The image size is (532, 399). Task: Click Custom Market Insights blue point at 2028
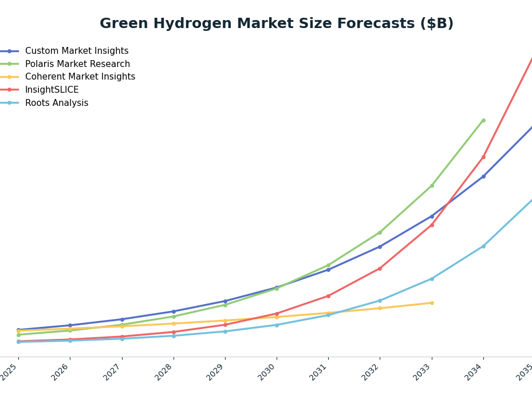point(174,311)
